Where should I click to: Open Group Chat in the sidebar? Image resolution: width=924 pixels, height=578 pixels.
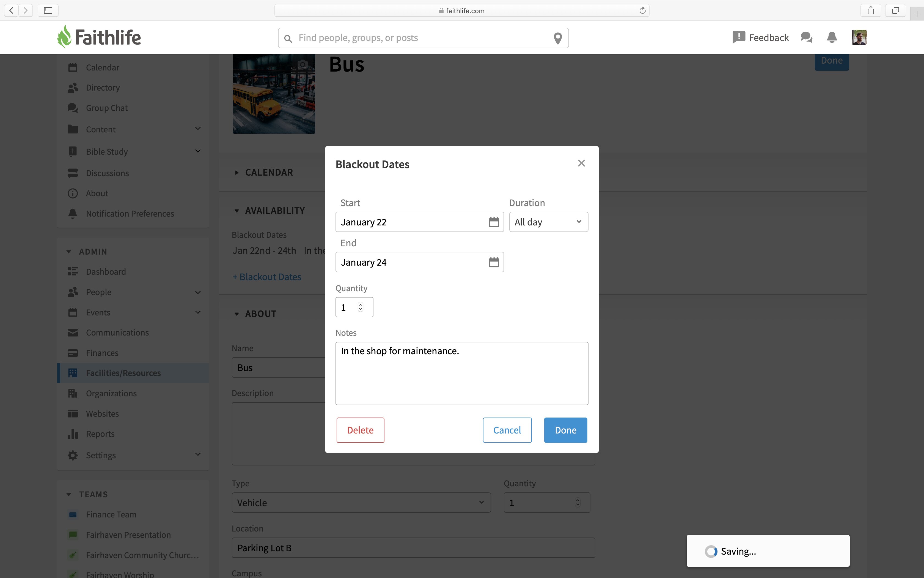pos(106,108)
